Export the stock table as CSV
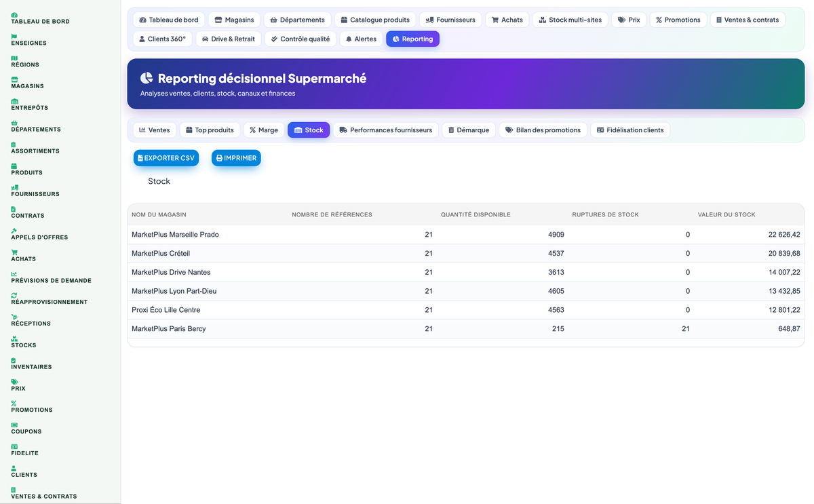This screenshot has height=504, width=814. click(166, 158)
